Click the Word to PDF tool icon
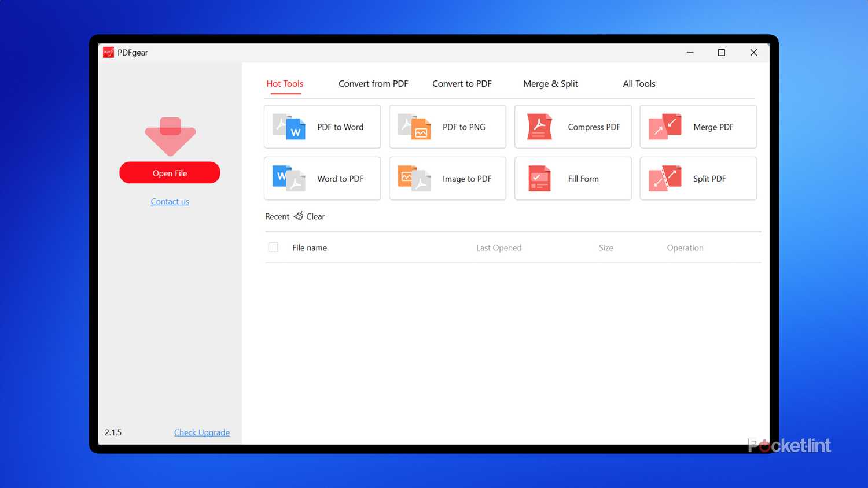The image size is (868, 488). coord(289,179)
